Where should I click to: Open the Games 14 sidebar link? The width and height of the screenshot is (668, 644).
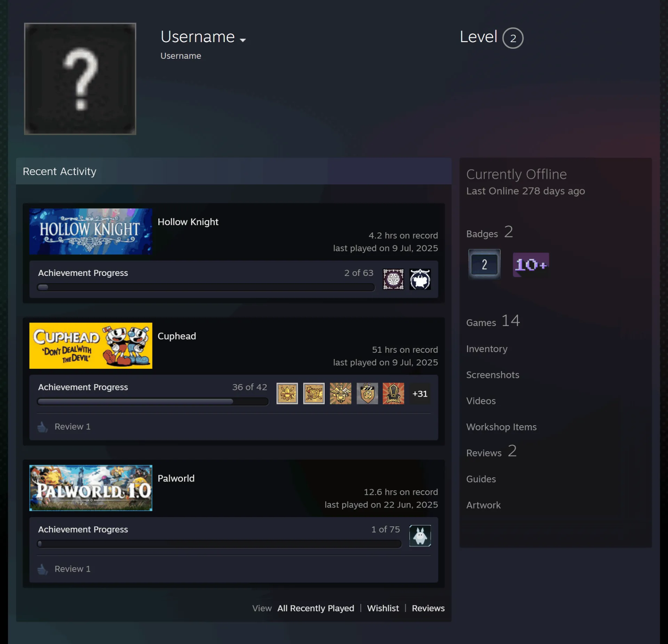pyautogui.click(x=493, y=321)
